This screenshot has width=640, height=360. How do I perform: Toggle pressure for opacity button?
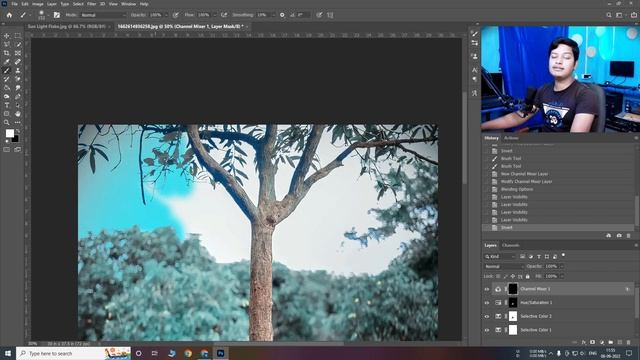[x=176, y=15]
